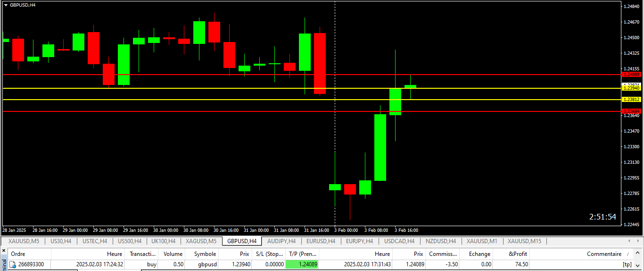
Task: Open the GBPUSD,H4 chart title dropdown arrow
Action: pos(6,5)
